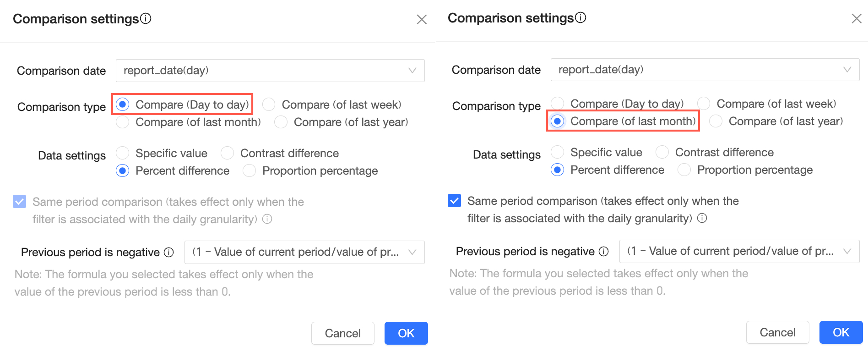Click info icon next to left Previous period is negative
Screen dimensions: 868x352
click(169, 253)
